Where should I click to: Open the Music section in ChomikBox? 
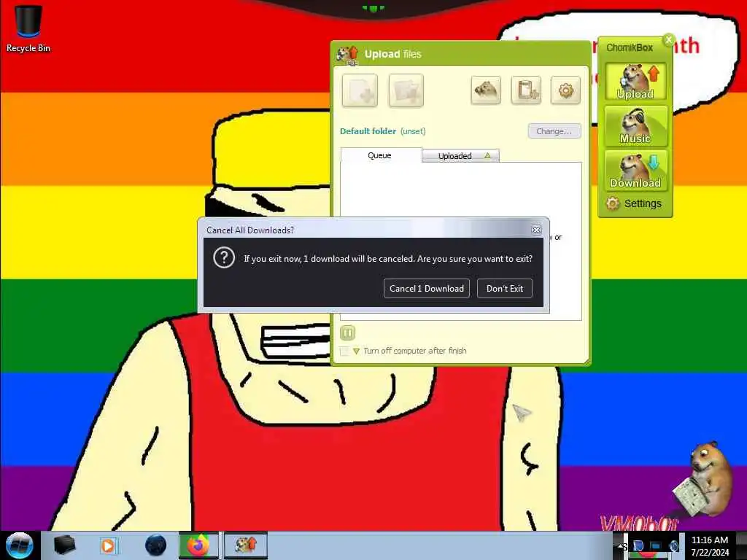point(635,126)
